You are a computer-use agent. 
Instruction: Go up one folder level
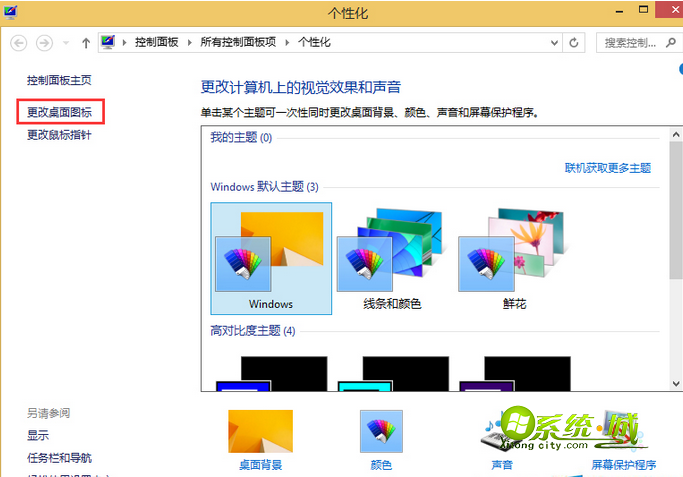(86, 43)
